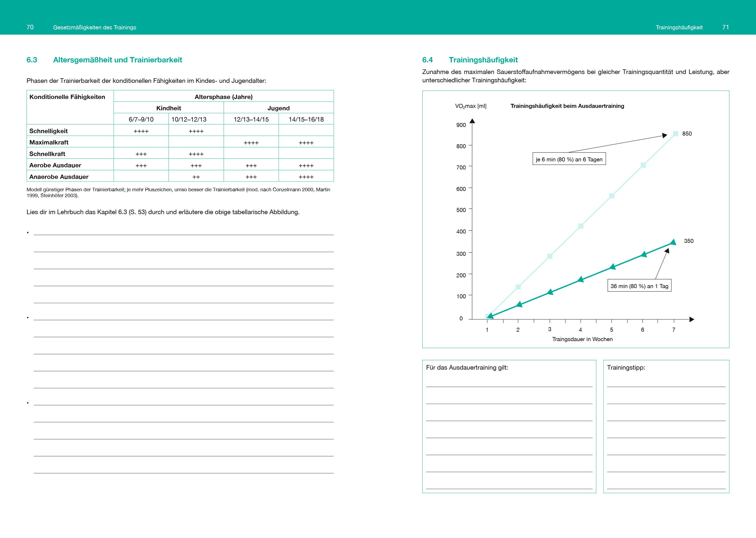
Task: Click page number 71 in header
Action: click(725, 27)
